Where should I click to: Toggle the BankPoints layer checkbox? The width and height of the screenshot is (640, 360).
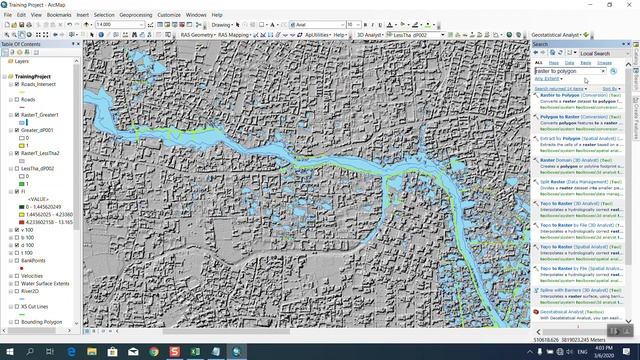tap(17, 260)
